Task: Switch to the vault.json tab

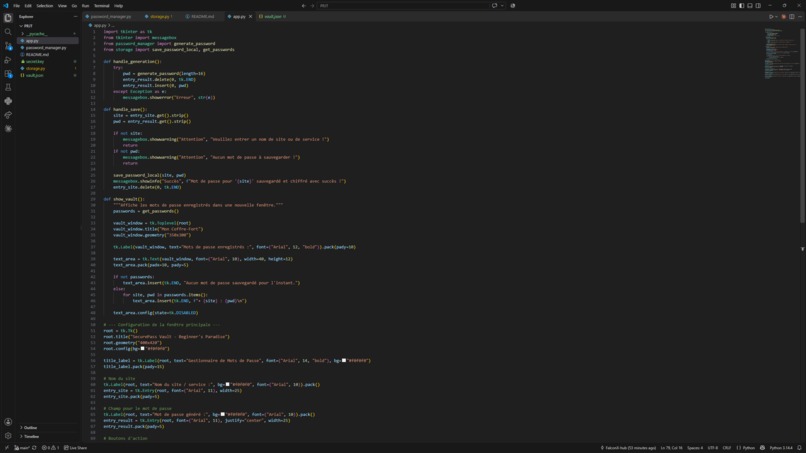Action: 273,16
